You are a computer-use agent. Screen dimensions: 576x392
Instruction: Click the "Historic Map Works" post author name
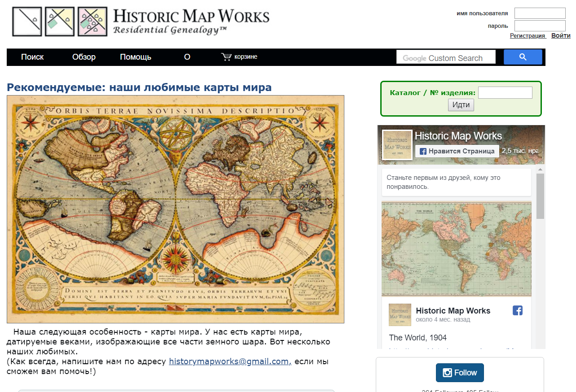coord(453,311)
